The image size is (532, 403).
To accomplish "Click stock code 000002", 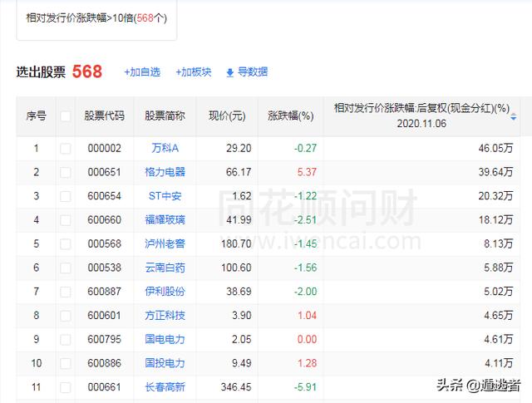I will coord(104,148).
